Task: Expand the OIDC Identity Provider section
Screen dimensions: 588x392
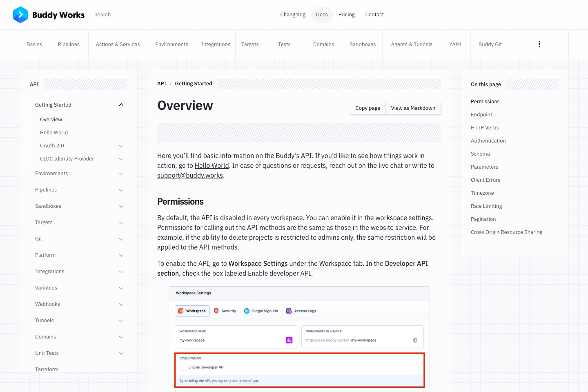Action: pyautogui.click(x=121, y=158)
